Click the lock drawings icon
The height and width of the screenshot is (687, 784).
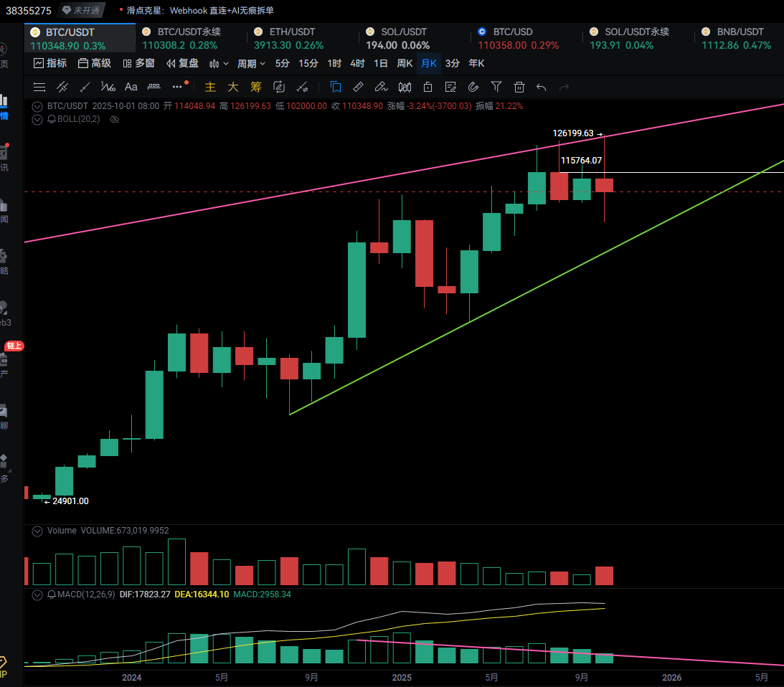[x=428, y=87]
